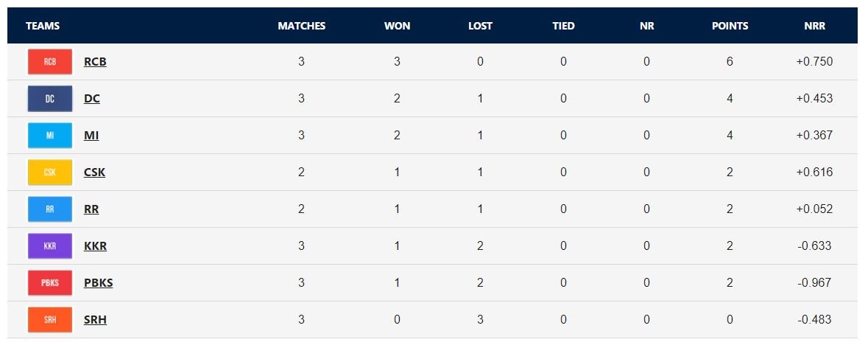Click the LOST column header
The height and width of the screenshot is (345, 868).
pos(480,26)
